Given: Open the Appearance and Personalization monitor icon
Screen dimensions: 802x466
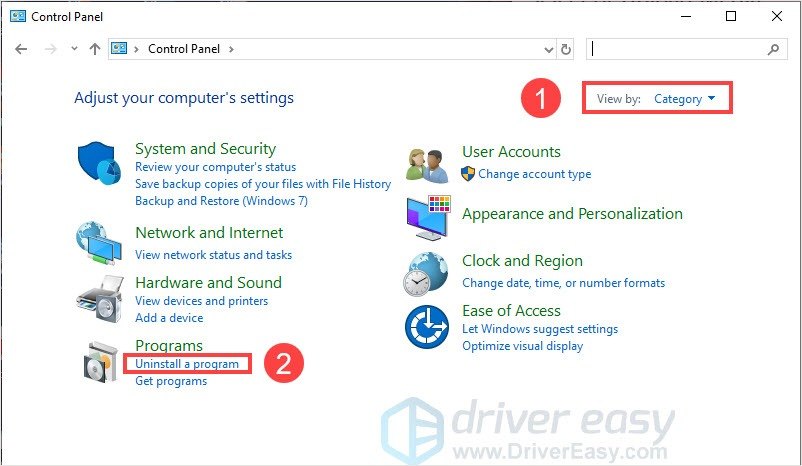Looking at the screenshot, I should [428, 215].
